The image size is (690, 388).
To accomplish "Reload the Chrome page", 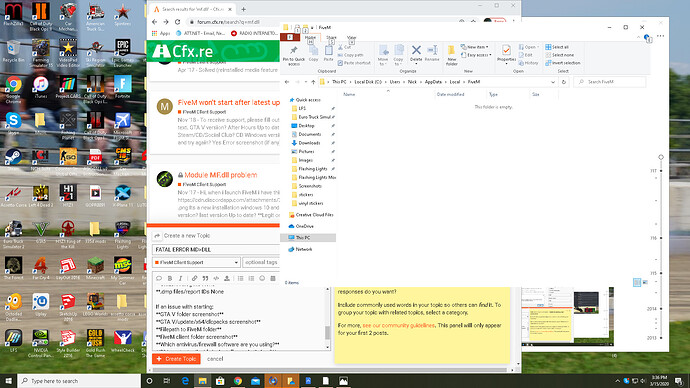I will (177, 22).
